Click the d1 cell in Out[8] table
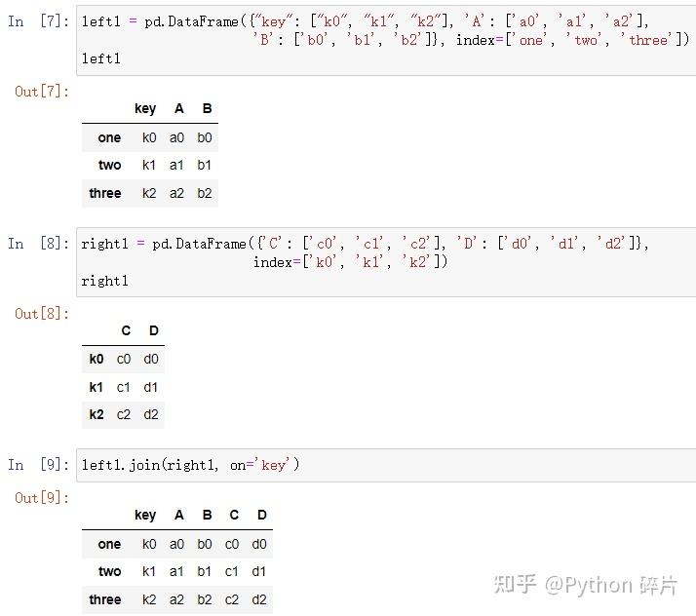696x616 pixels. tap(151, 387)
